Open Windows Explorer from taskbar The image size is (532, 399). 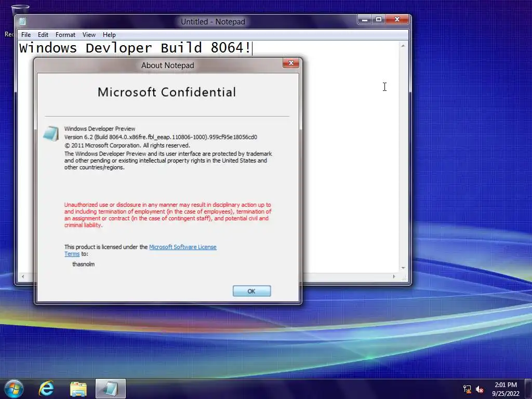click(x=78, y=389)
